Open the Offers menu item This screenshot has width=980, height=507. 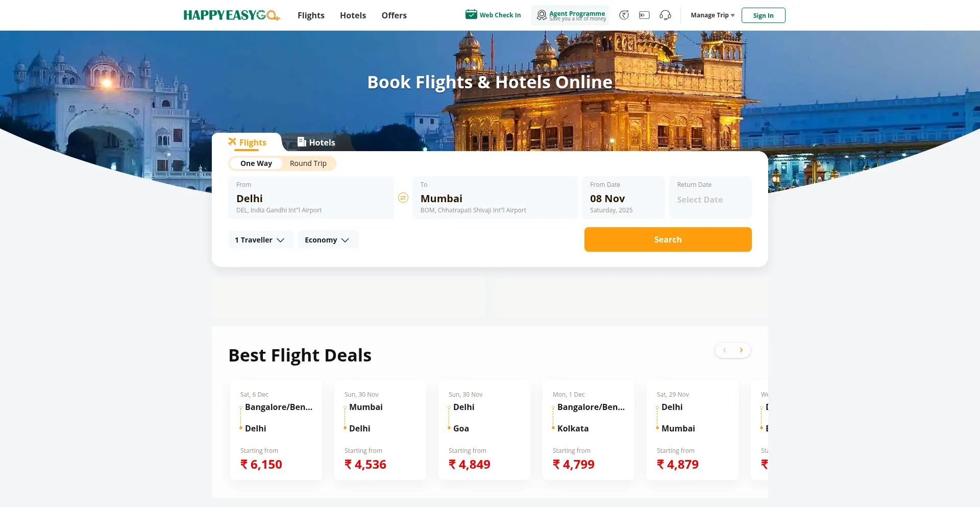(394, 15)
